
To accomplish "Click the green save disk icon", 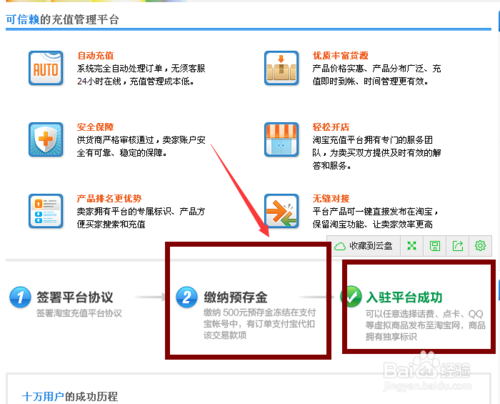I will point(435,246).
